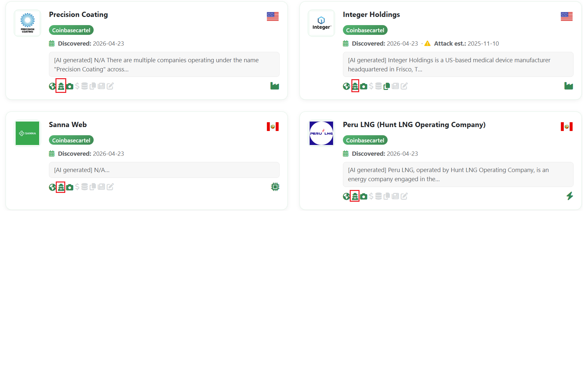Click the spy icon on Peru LNG card
This screenshot has height=392, width=583.
coord(355,196)
